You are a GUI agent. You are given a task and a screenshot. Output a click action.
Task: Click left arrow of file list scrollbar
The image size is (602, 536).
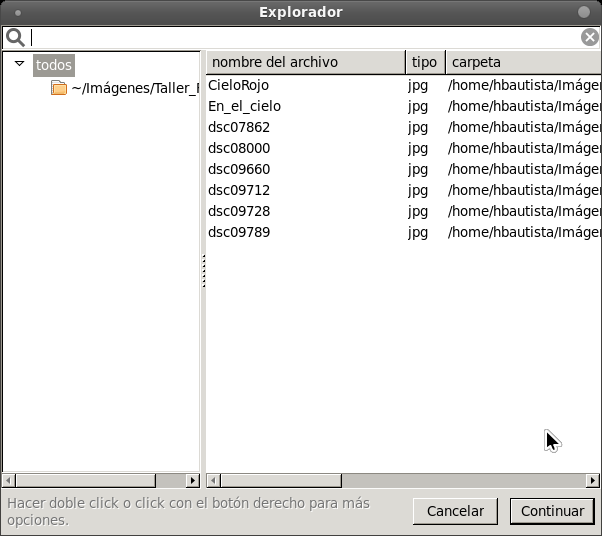(213, 480)
